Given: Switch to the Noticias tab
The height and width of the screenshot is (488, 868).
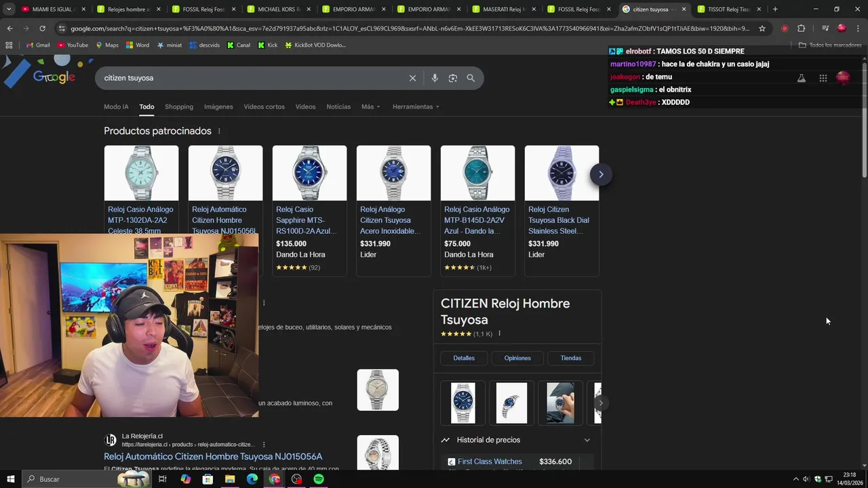Looking at the screenshot, I should pyautogui.click(x=338, y=106).
